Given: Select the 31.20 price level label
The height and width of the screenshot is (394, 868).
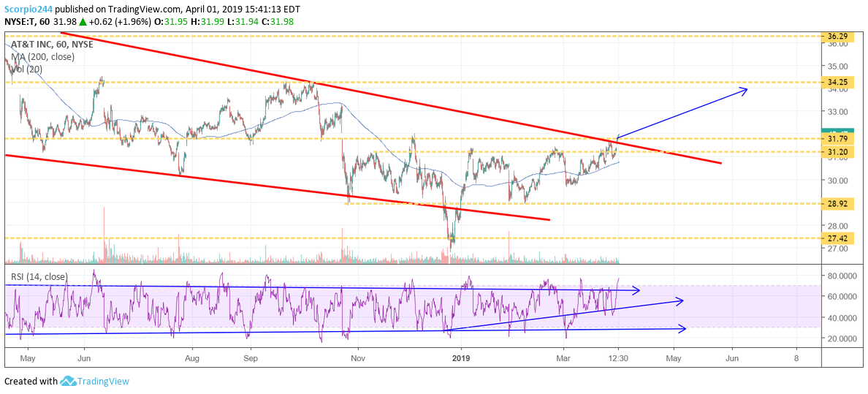Looking at the screenshot, I should (837, 151).
